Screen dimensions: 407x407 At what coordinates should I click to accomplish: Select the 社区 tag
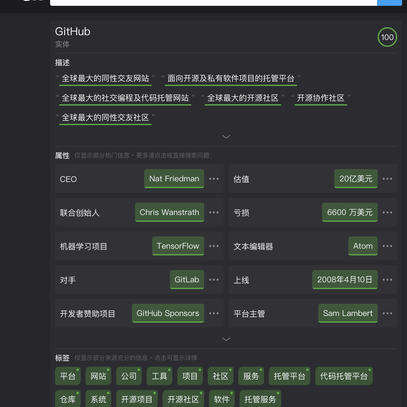click(x=221, y=376)
